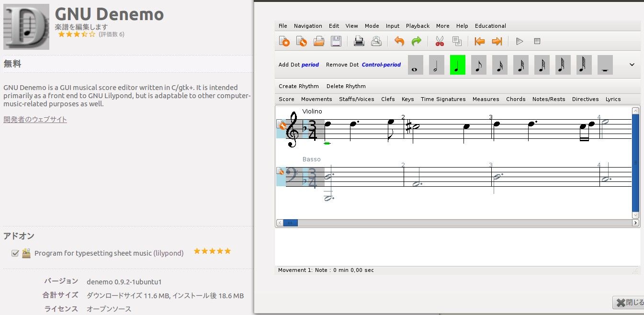
Task: Select the 128th note duration button
Action: click(x=563, y=65)
